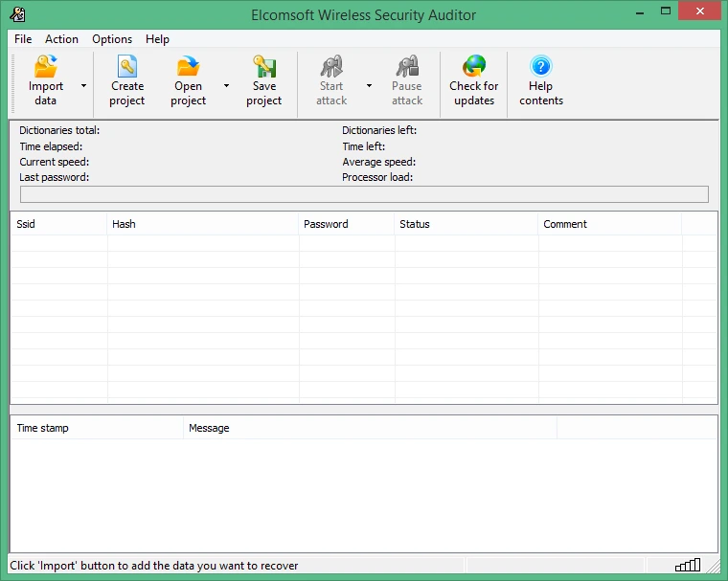Click the 'Current speed:' label
This screenshot has width=728, height=581.
(55, 162)
